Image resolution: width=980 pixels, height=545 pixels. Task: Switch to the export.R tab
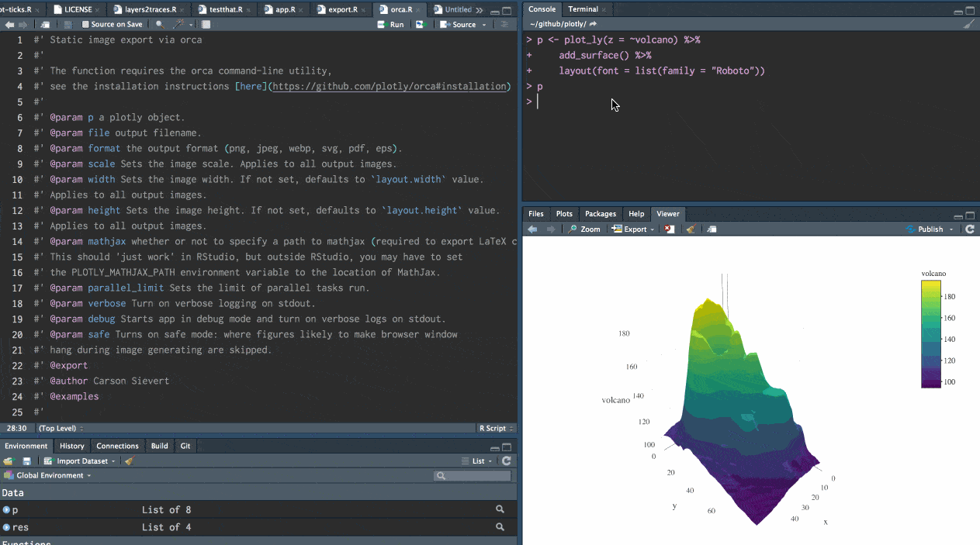342,10
